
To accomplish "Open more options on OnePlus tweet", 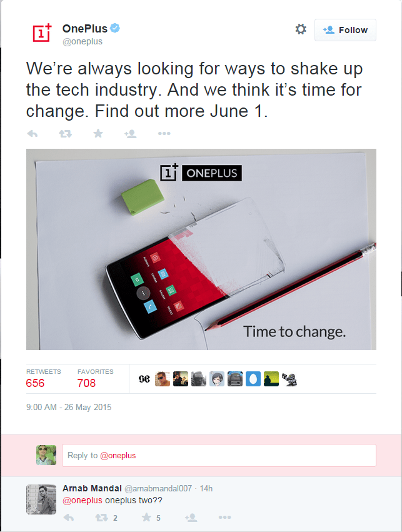I will [164, 133].
